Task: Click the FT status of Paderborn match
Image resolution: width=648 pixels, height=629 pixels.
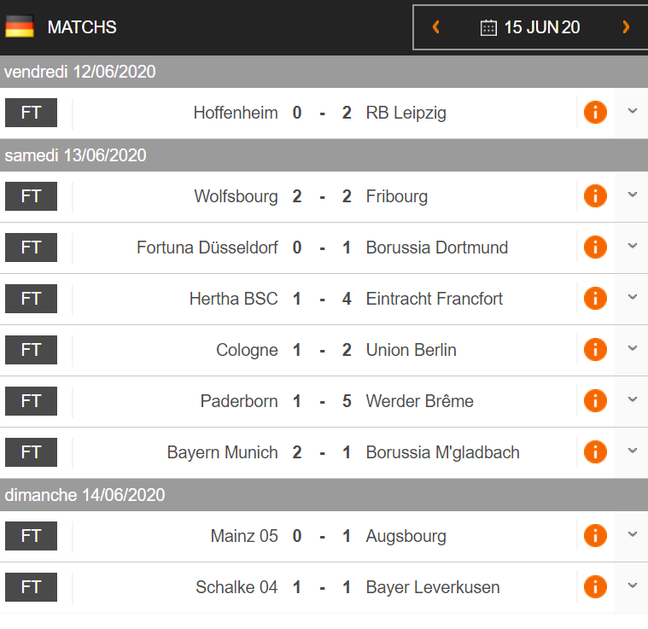Action: (31, 401)
